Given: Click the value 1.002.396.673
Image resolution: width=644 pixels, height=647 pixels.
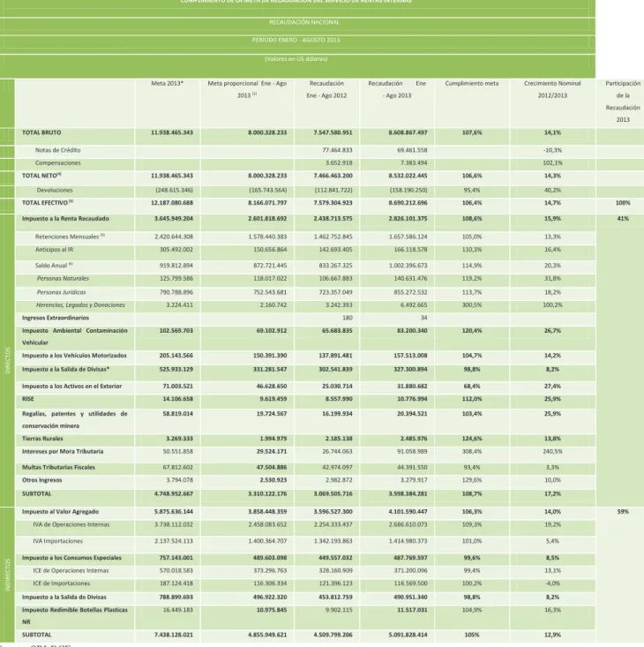Looking at the screenshot, I should coord(408,266).
